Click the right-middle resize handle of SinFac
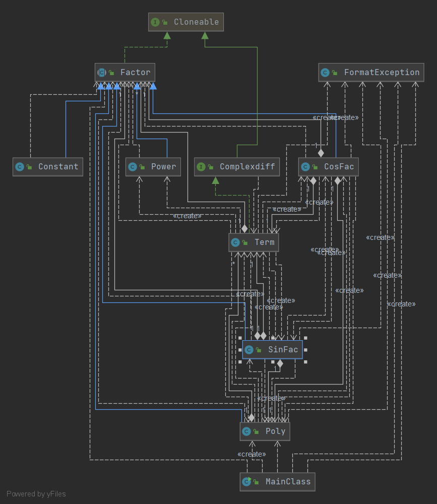The image size is (437, 504). pos(305,350)
